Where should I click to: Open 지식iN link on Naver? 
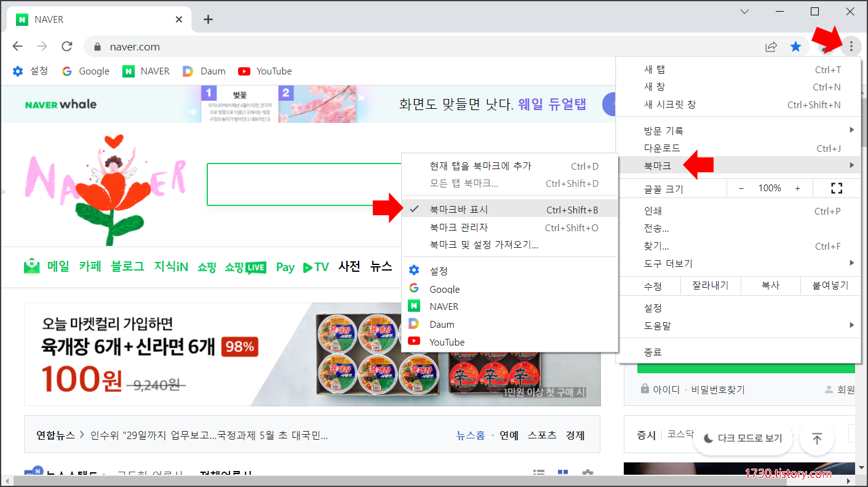[171, 267]
